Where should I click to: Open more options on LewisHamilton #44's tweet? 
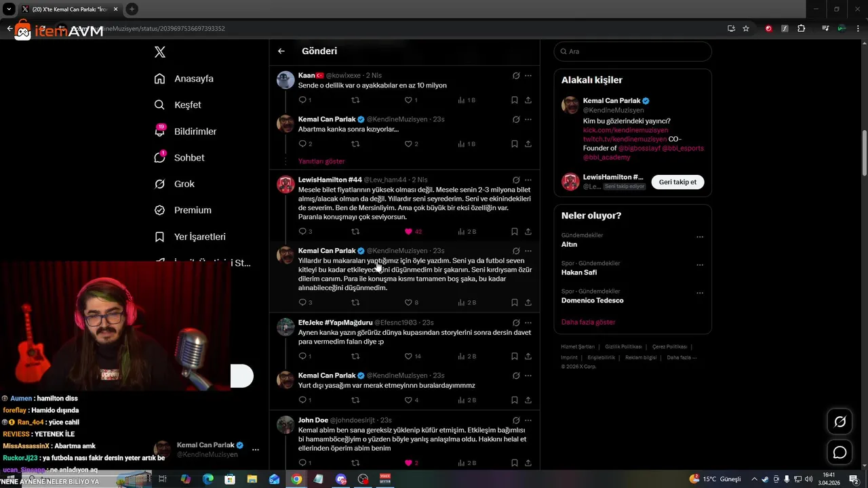click(x=528, y=180)
